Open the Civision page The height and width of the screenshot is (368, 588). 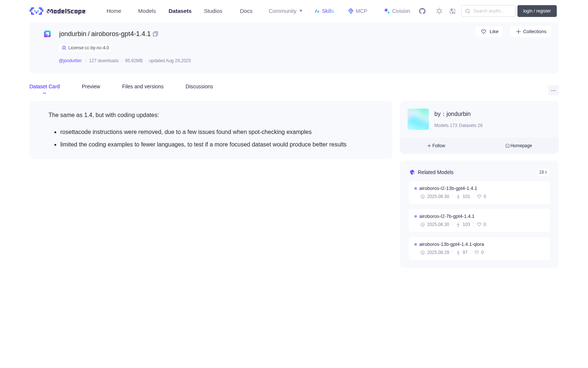(397, 11)
